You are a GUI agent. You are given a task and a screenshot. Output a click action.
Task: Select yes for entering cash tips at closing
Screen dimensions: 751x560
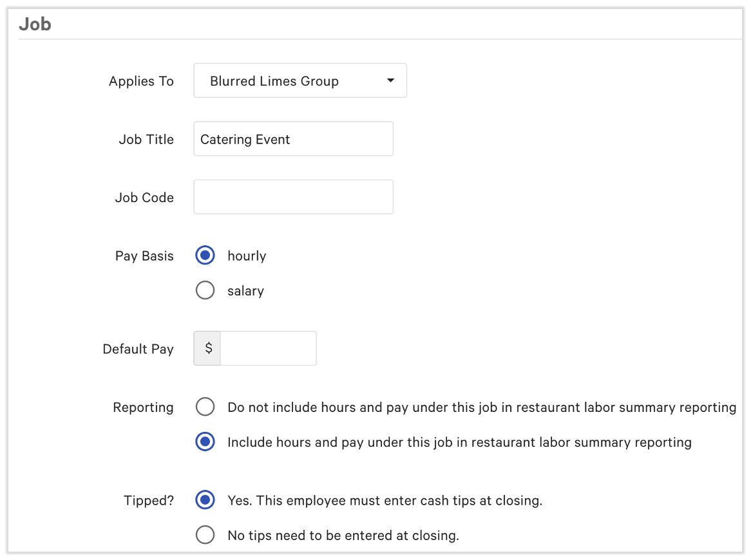click(x=205, y=500)
